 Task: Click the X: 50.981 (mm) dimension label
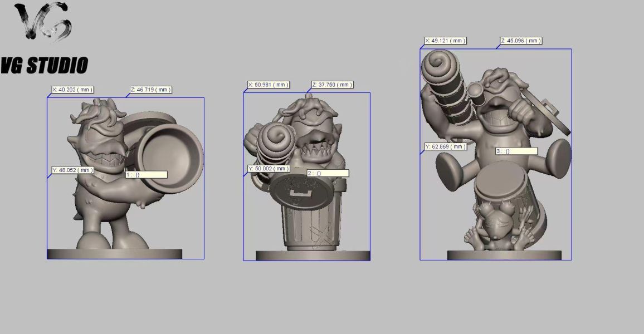pos(269,85)
